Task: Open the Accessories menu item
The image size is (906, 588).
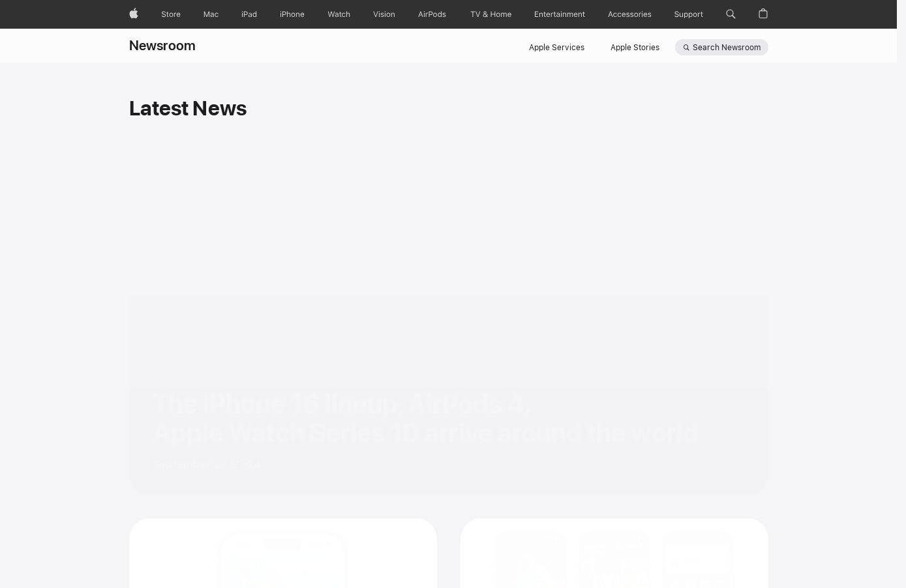Action: 629,14
